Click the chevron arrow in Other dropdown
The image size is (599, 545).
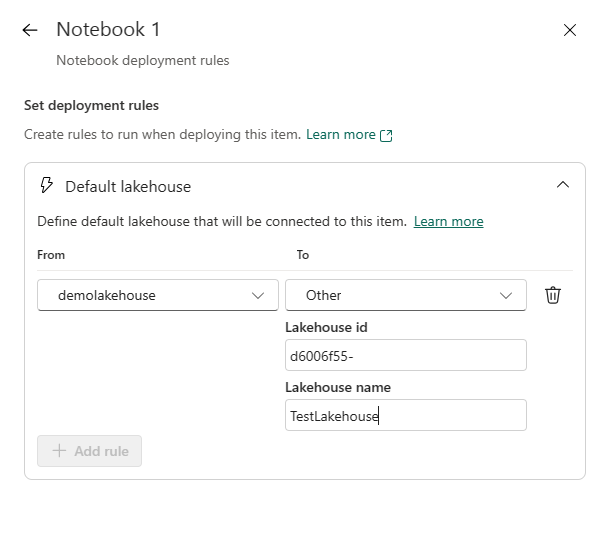pyautogui.click(x=506, y=296)
